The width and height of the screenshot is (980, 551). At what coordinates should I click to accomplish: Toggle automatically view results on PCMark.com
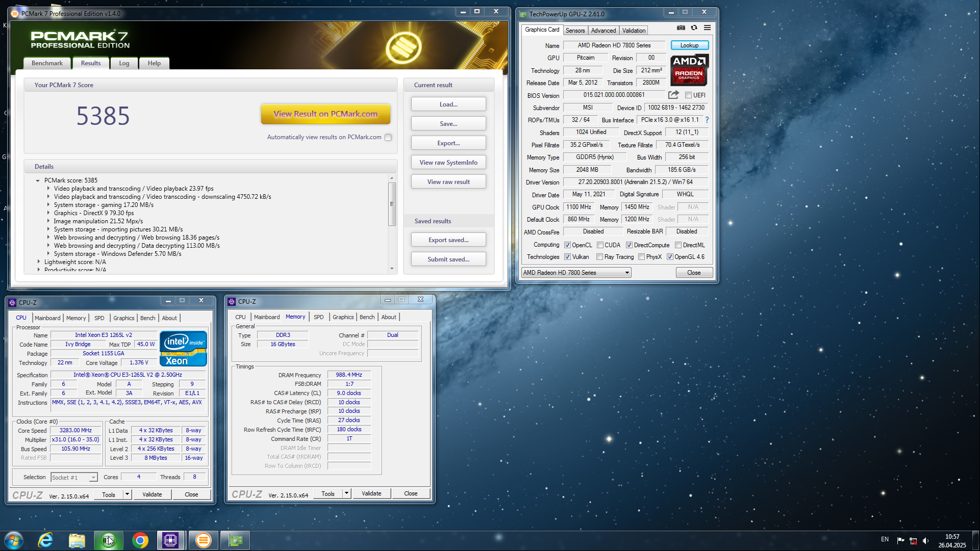[388, 137]
